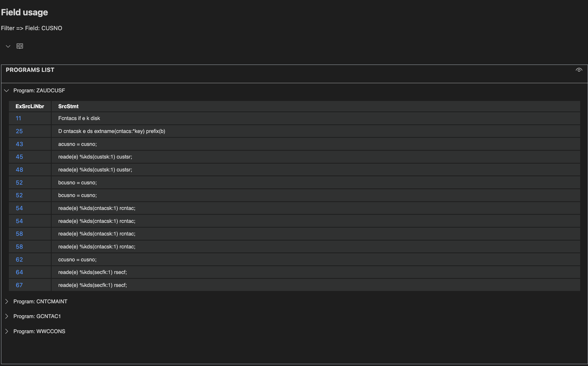This screenshot has height=366, width=588.
Task: Open source line 45 link
Action: 19,157
